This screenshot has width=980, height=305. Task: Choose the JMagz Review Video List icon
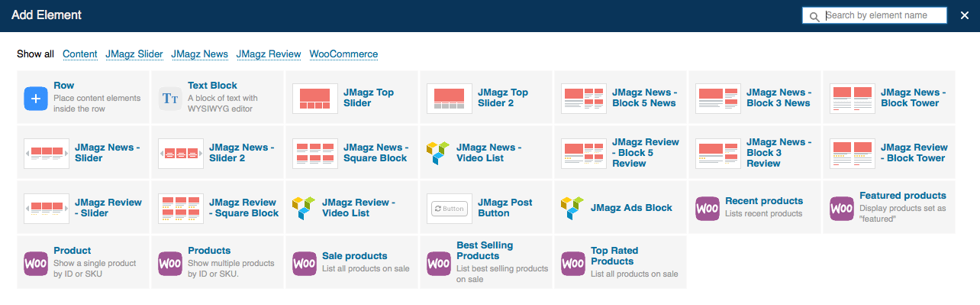pyautogui.click(x=305, y=209)
